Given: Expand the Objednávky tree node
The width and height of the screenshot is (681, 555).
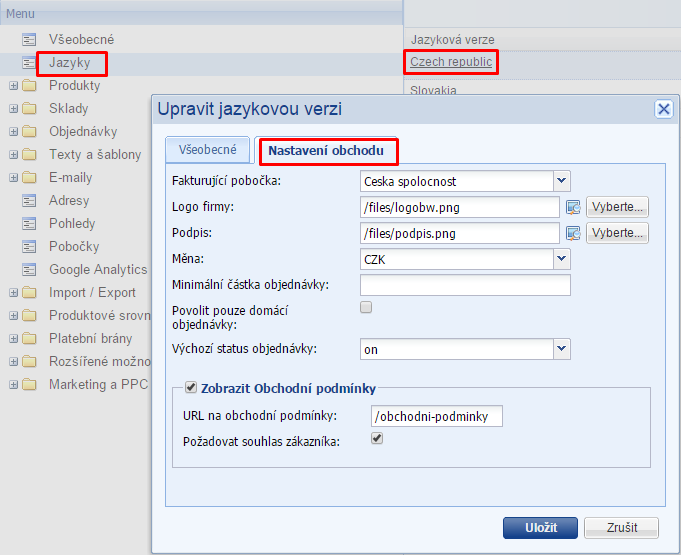Looking at the screenshot, I should pyautogui.click(x=13, y=132).
